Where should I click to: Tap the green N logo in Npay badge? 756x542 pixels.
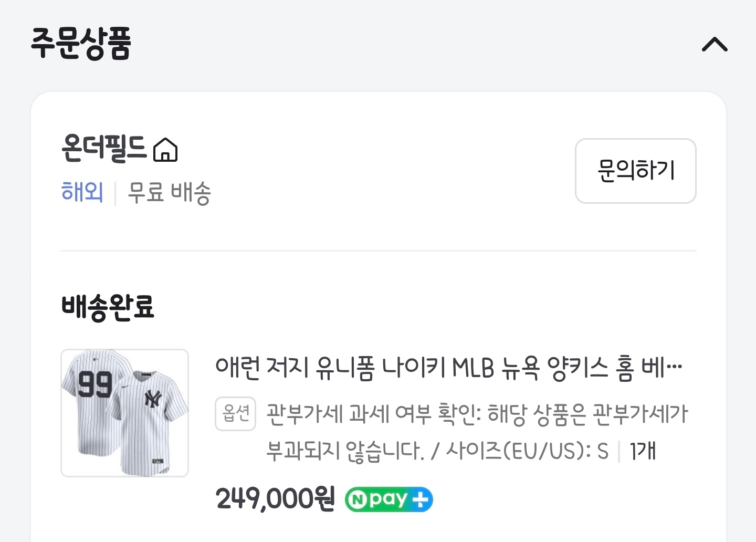(357, 499)
